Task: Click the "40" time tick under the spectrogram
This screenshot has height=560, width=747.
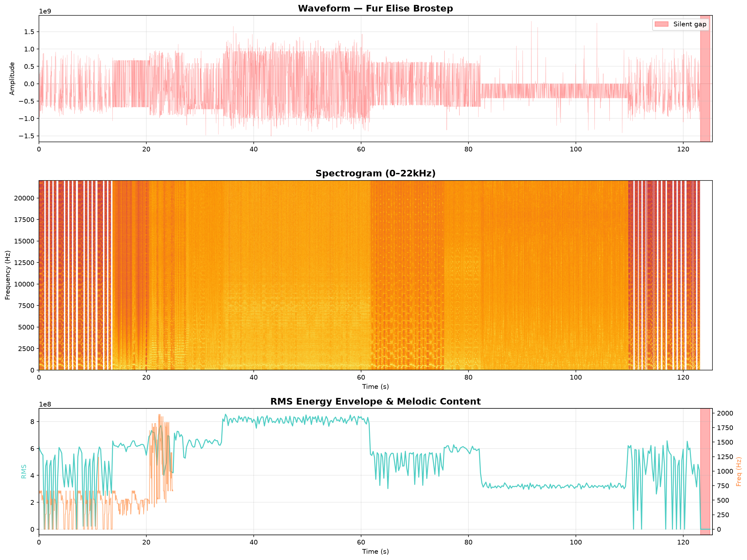Action: (x=254, y=377)
